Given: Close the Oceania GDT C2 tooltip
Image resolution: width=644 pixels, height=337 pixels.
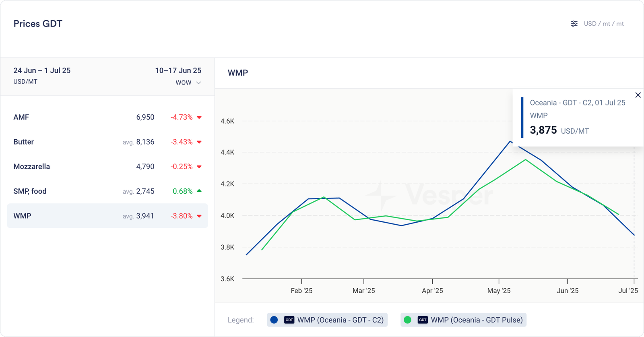Looking at the screenshot, I should (638, 95).
